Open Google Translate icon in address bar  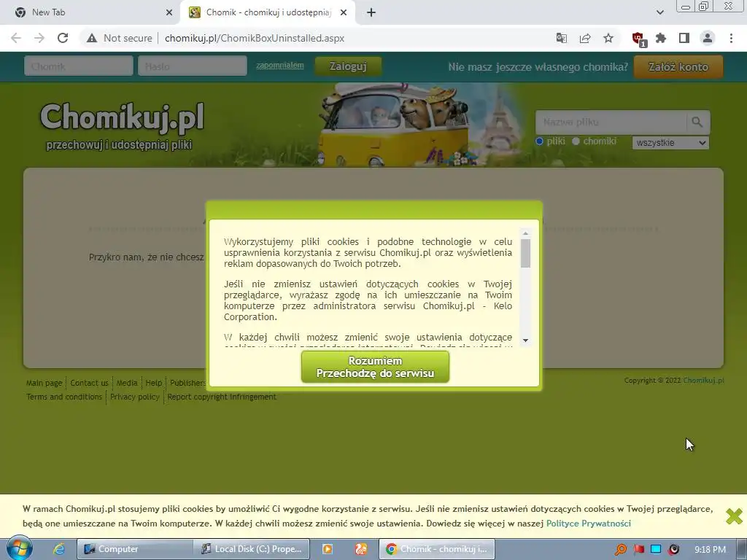tap(562, 38)
